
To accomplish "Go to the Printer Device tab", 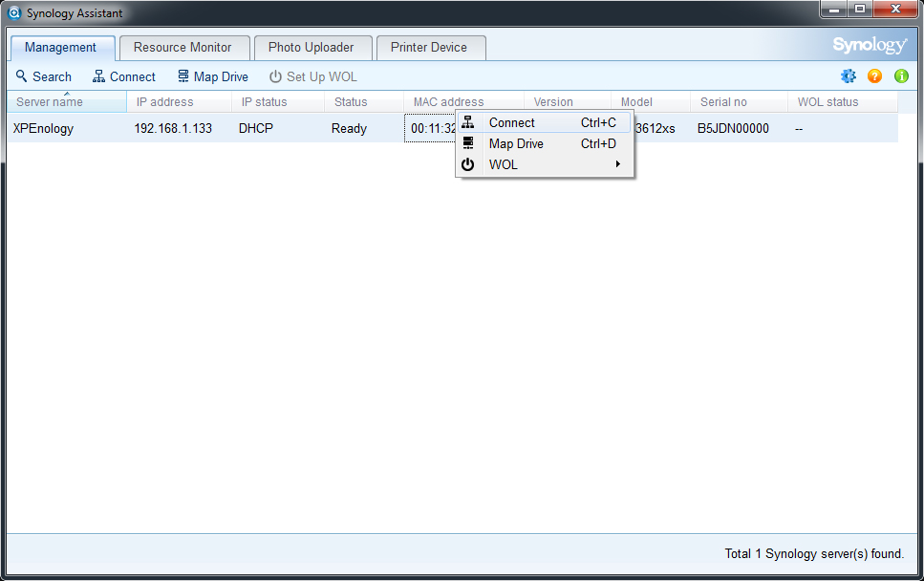I will [429, 47].
